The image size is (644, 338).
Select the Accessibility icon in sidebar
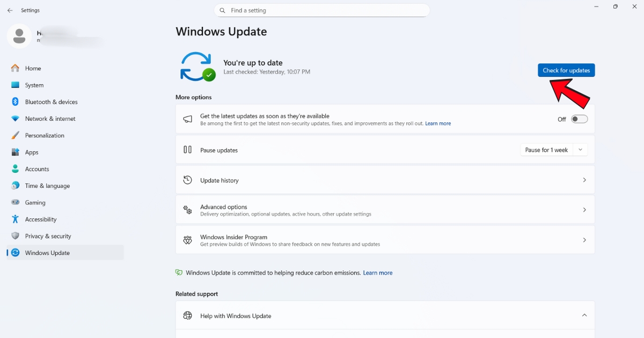tap(14, 219)
